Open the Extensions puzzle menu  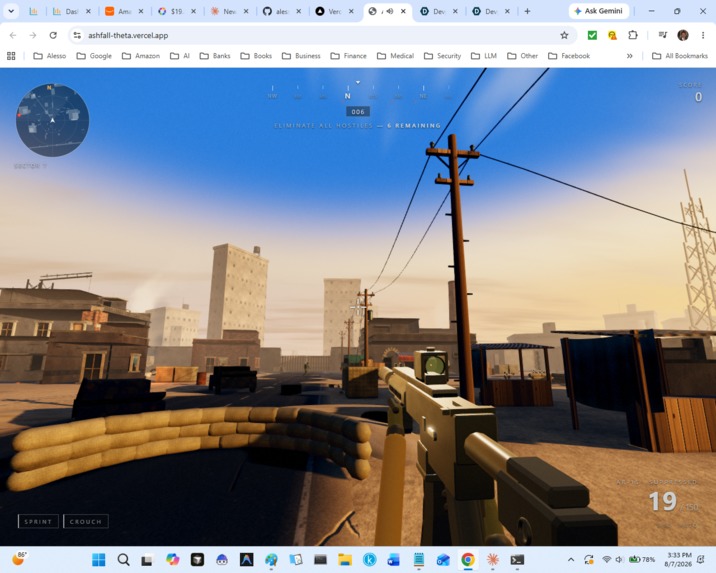click(633, 35)
